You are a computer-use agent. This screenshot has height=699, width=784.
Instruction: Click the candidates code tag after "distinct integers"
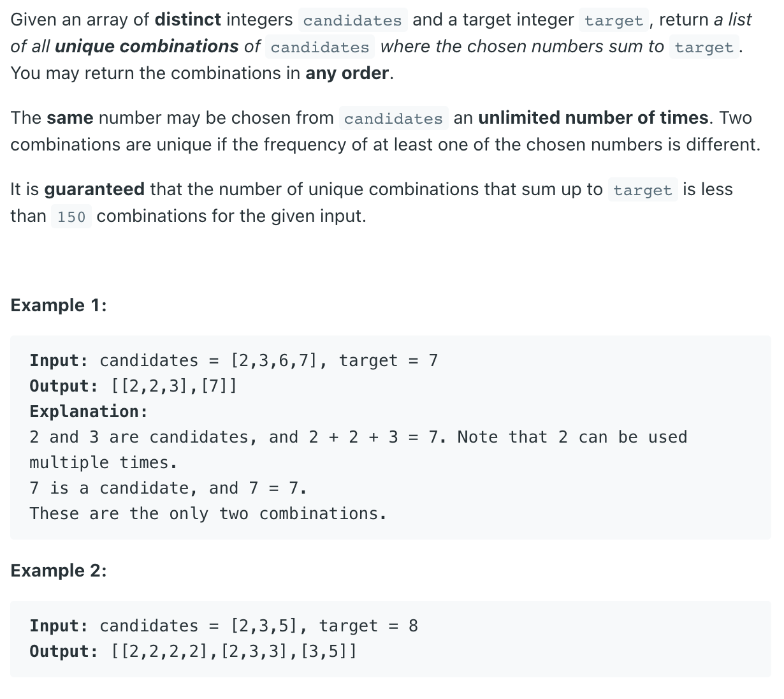coord(352,20)
